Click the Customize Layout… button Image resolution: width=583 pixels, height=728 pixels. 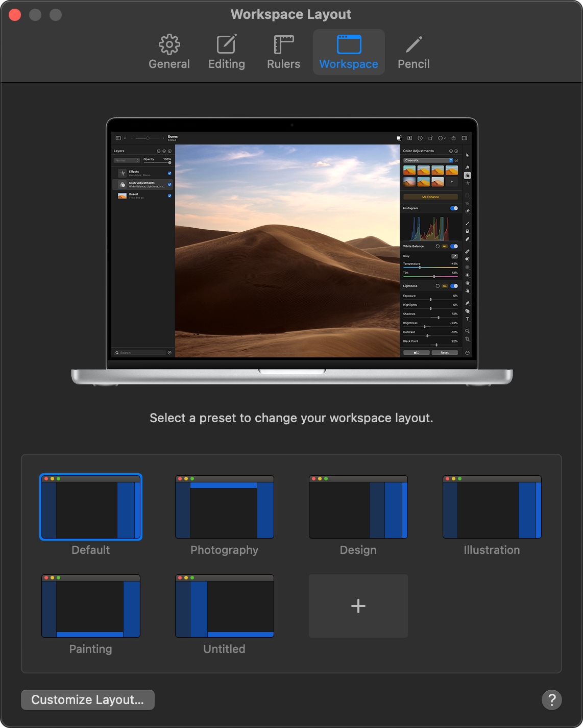[x=88, y=700]
